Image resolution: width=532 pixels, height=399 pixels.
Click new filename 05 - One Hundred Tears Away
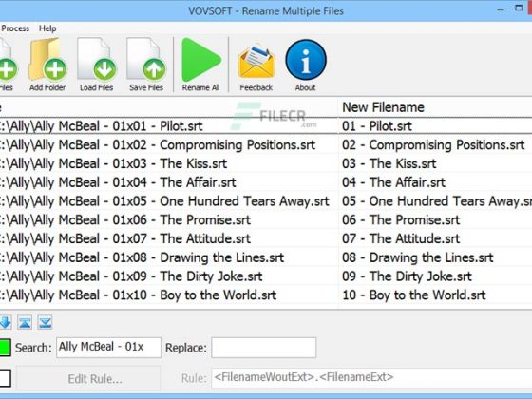(437, 201)
